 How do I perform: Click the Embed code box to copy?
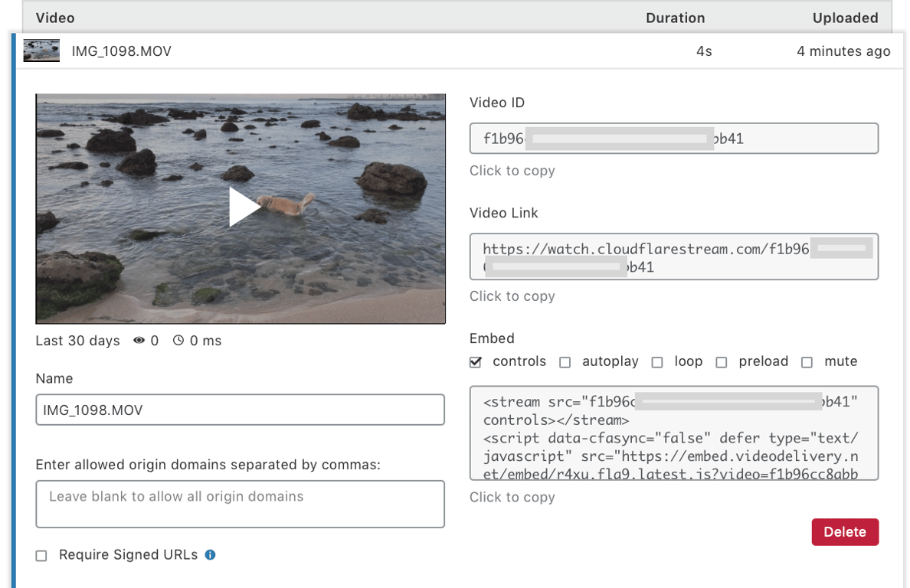point(674,433)
